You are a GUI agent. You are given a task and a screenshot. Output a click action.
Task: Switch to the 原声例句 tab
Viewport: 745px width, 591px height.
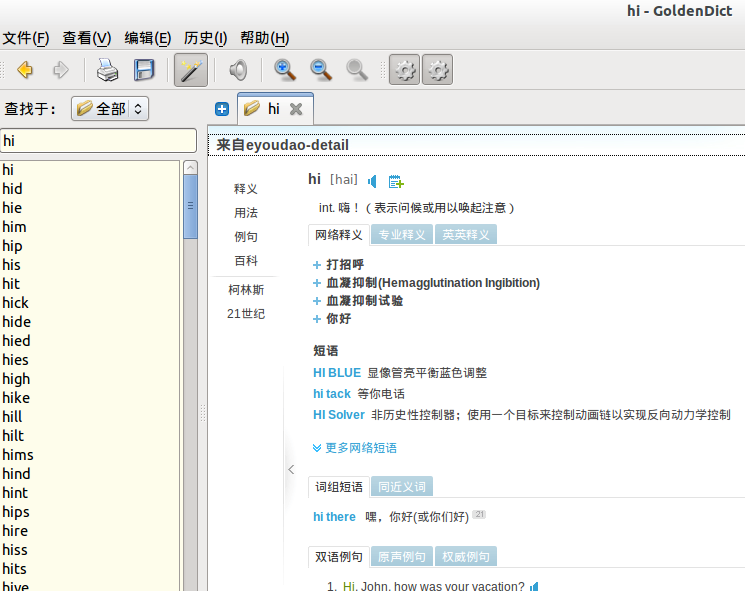pos(402,556)
